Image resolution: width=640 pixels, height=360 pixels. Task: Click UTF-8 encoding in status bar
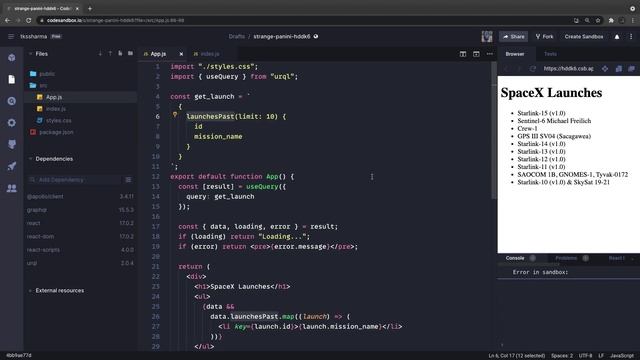(x=585, y=356)
